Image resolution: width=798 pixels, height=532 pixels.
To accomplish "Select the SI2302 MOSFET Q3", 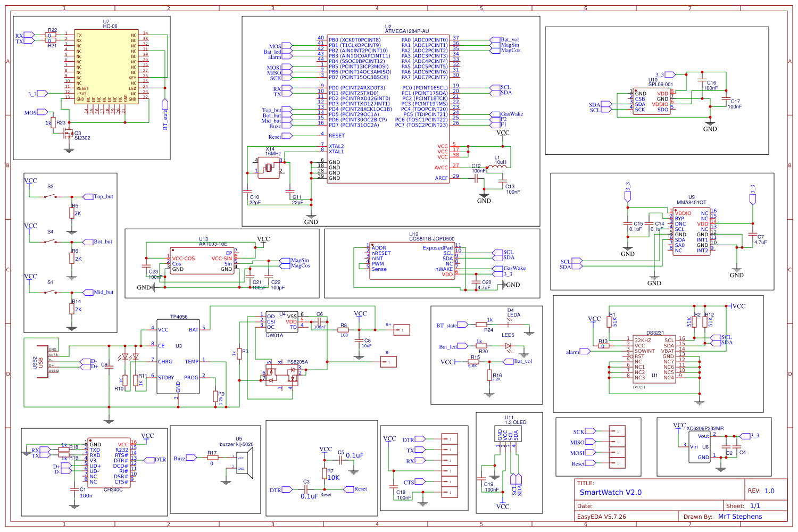I will pos(69,133).
